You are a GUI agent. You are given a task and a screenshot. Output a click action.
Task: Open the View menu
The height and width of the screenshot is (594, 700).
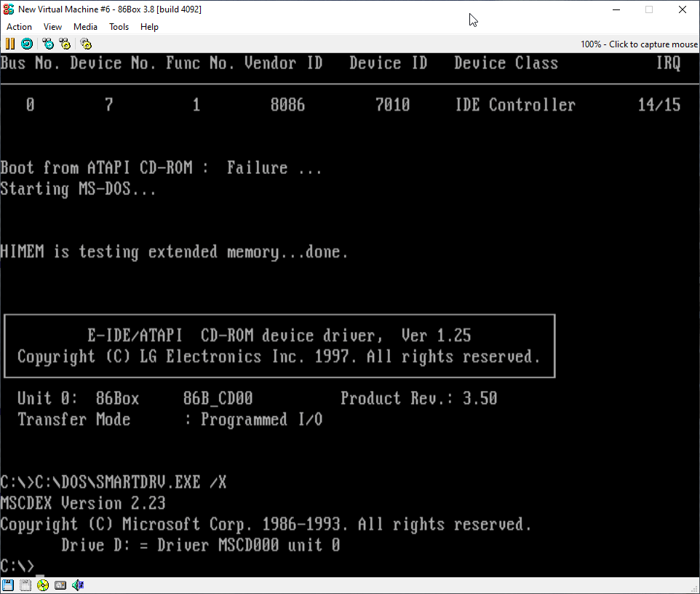53,27
